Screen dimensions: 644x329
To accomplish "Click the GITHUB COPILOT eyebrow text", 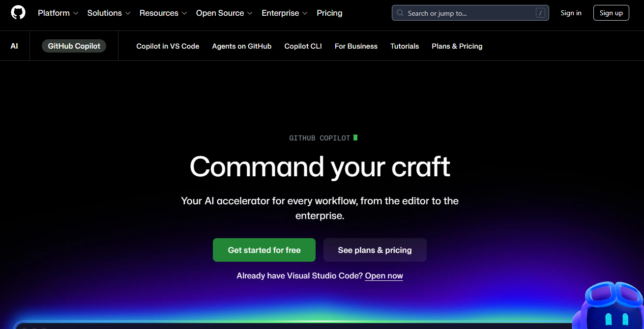I will click(320, 138).
